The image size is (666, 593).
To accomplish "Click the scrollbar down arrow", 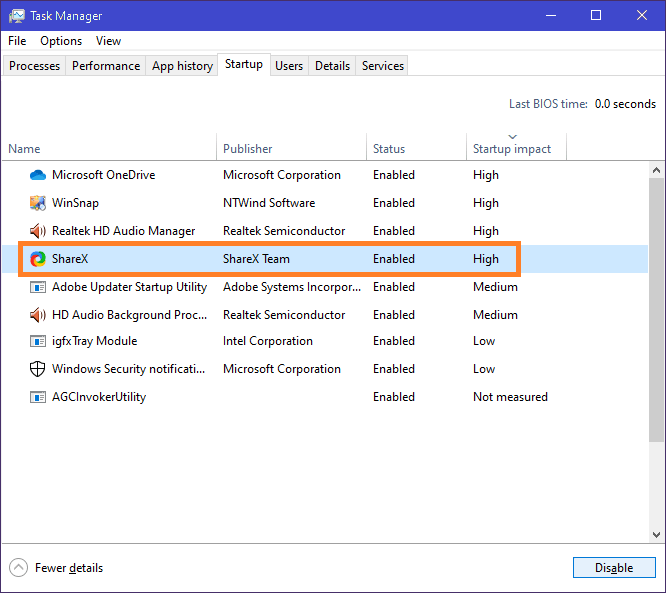I will point(656,534).
